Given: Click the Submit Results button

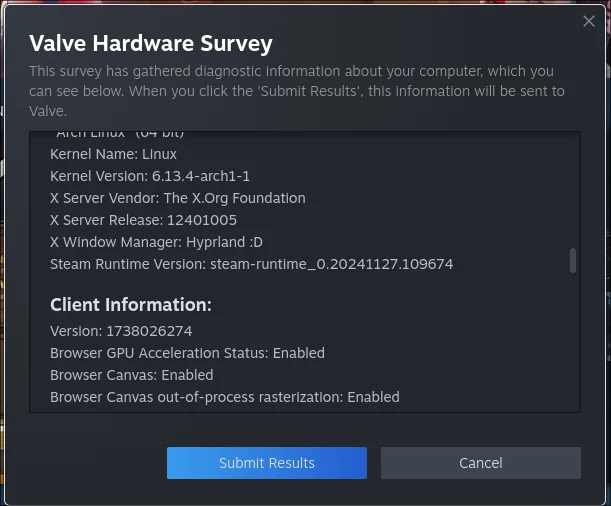Looking at the screenshot, I should tap(267, 463).
